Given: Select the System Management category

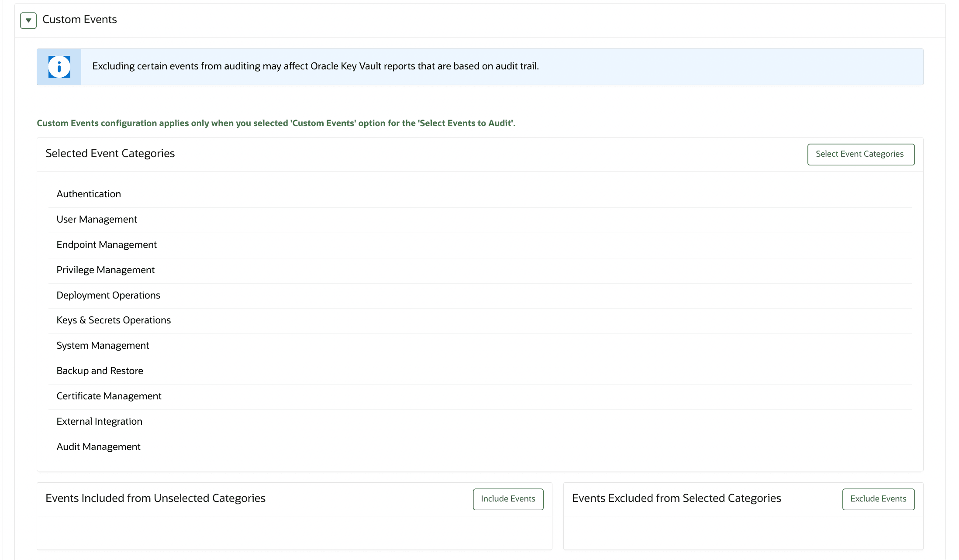Looking at the screenshot, I should [103, 345].
